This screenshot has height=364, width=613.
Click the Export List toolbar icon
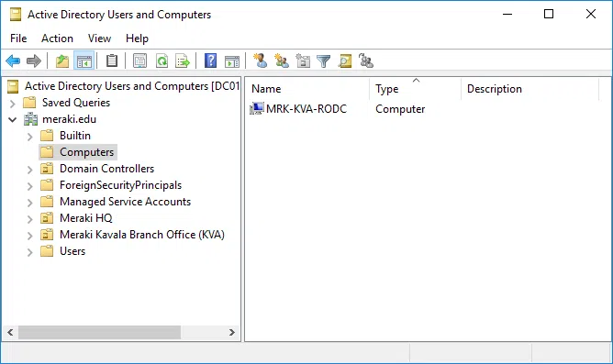pos(183,61)
